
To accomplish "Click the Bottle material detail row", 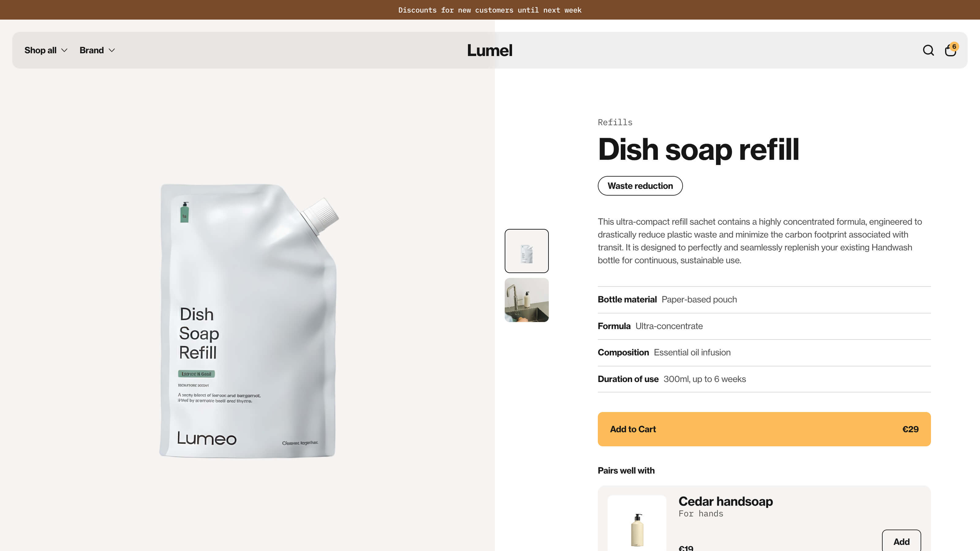I will [x=764, y=300].
